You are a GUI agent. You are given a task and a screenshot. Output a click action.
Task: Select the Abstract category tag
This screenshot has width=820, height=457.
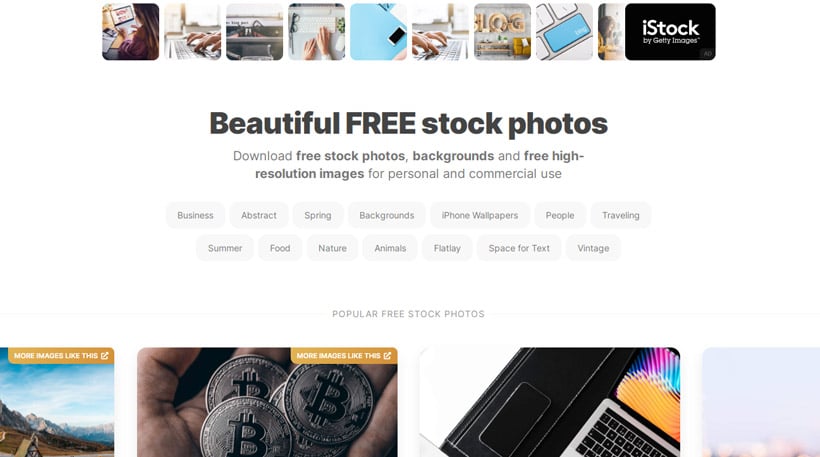point(259,215)
